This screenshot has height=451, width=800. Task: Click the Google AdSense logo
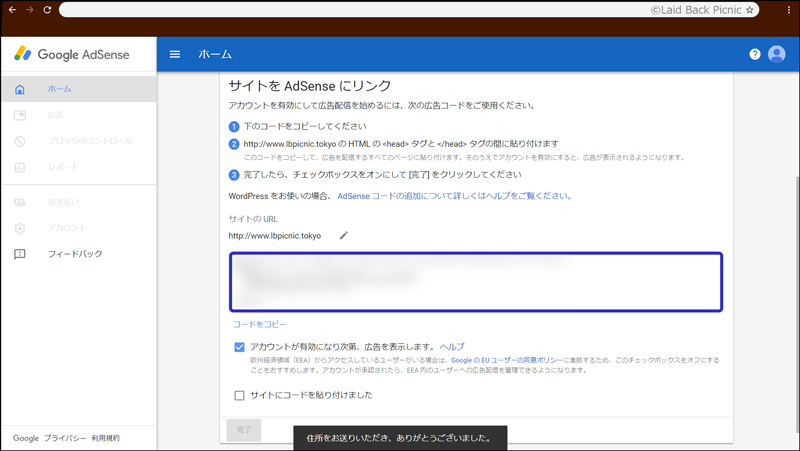[x=71, y=54]
